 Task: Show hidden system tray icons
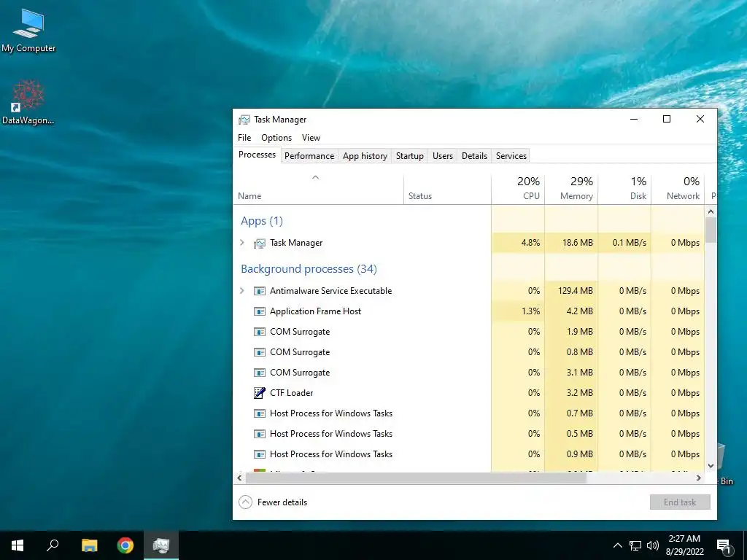[617, 545]
